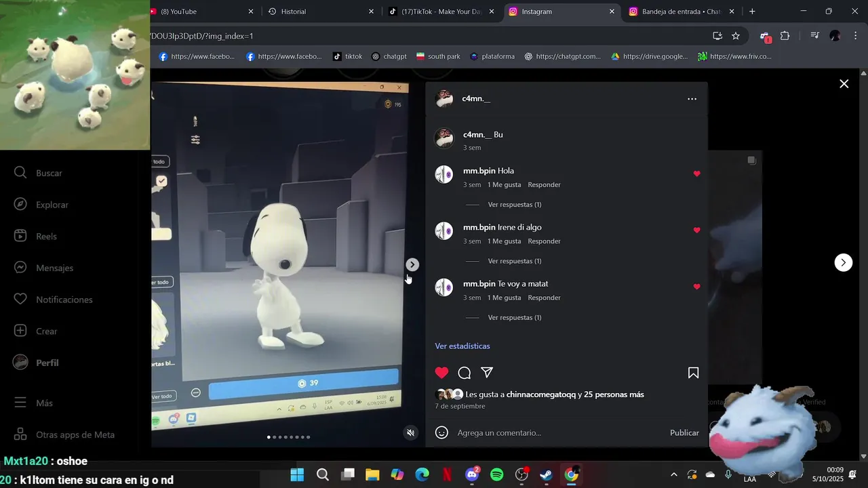This screenshot has width=868, height=488.
Task: Open emoji picker in comment box
Action: click(441, 432)
